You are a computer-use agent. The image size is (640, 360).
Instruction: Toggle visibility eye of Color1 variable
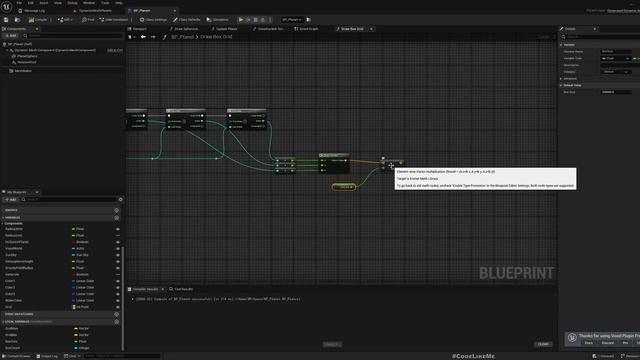click(x=118, y=281)
